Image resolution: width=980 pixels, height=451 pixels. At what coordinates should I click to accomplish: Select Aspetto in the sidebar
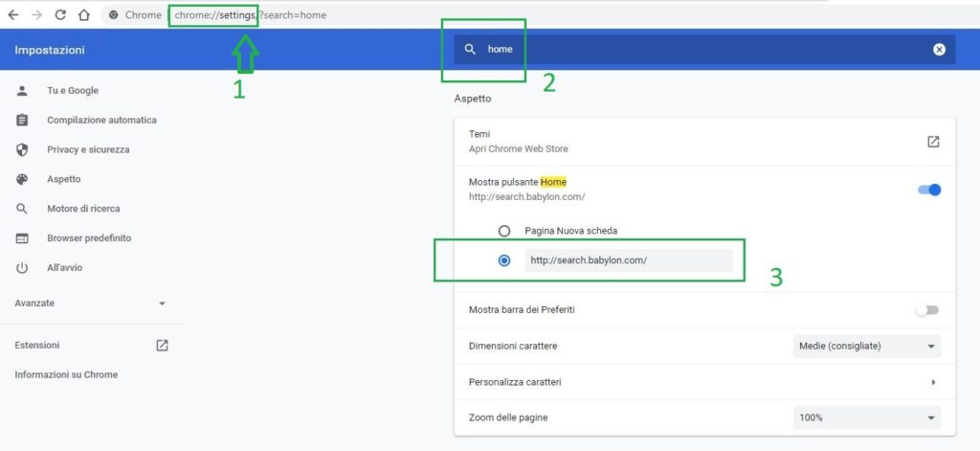(64, 179)
